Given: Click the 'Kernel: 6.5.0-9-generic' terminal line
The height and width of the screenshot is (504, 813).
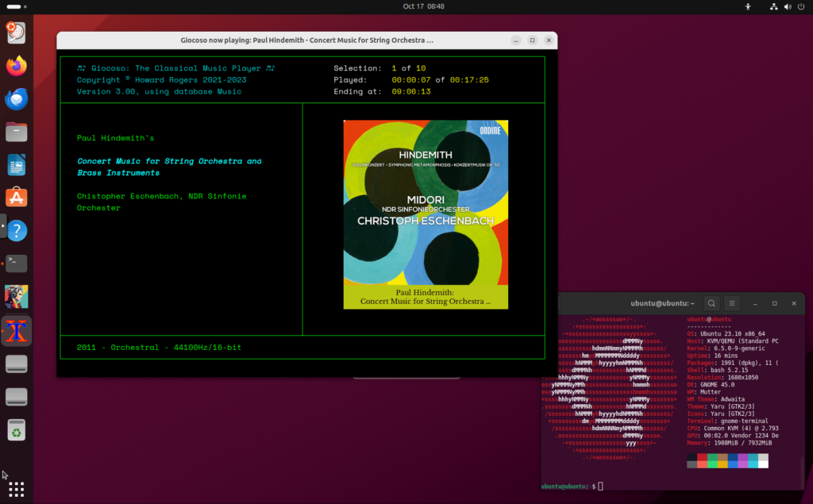Looking at the screenshot, I should coord(726,348).
